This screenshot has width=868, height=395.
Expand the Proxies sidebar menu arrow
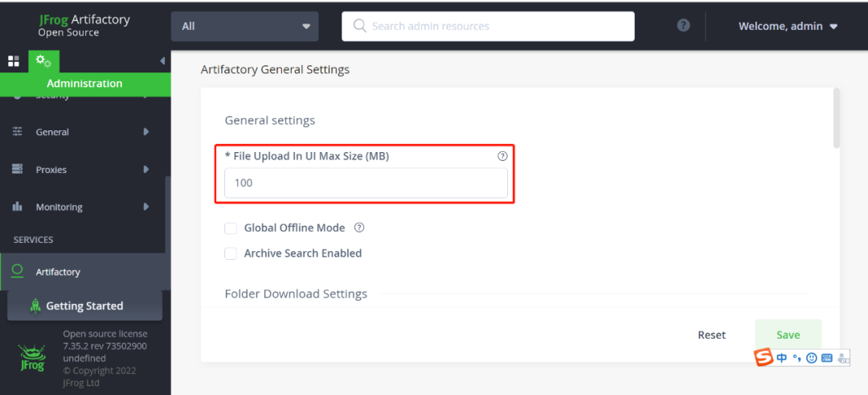pyautogui.click(x=146, y=170)
